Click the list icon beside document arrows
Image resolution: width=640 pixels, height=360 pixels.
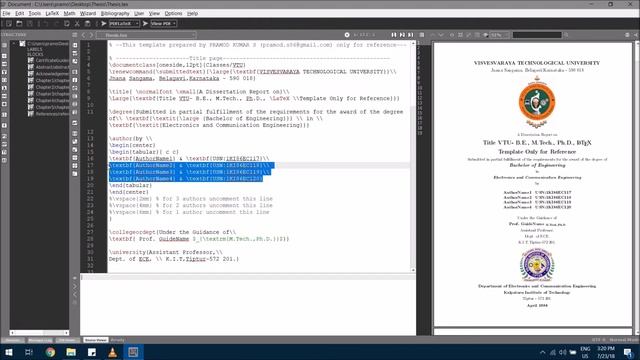[75, 35]
